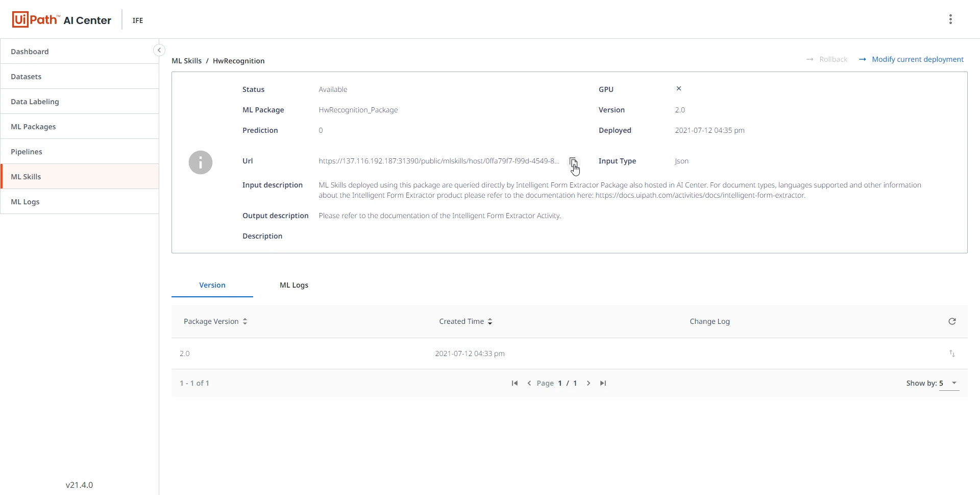Click the 1 - 1 of 1 count
Viewport: 980px width, 495px height.
(x=194, y=383)
